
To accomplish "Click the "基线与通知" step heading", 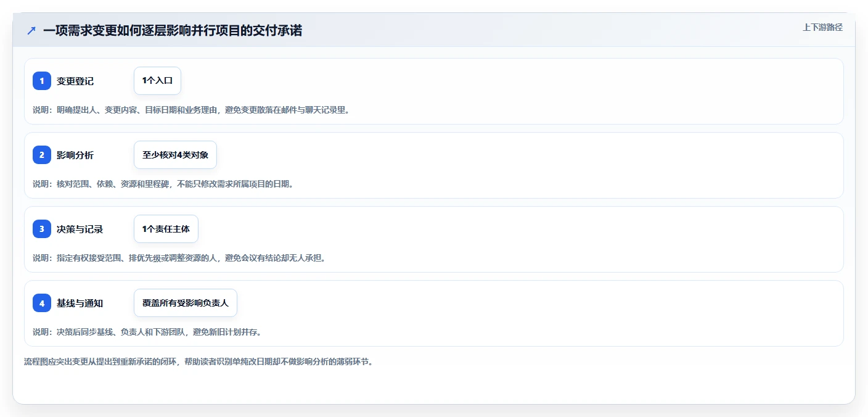I will tap(80, 303).
